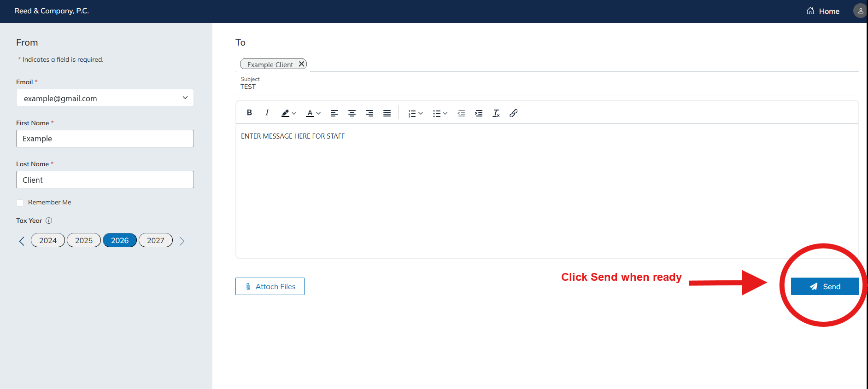Screen dimensions: 868x389
Task: Go to Home
Action: [x=823, y=11]
